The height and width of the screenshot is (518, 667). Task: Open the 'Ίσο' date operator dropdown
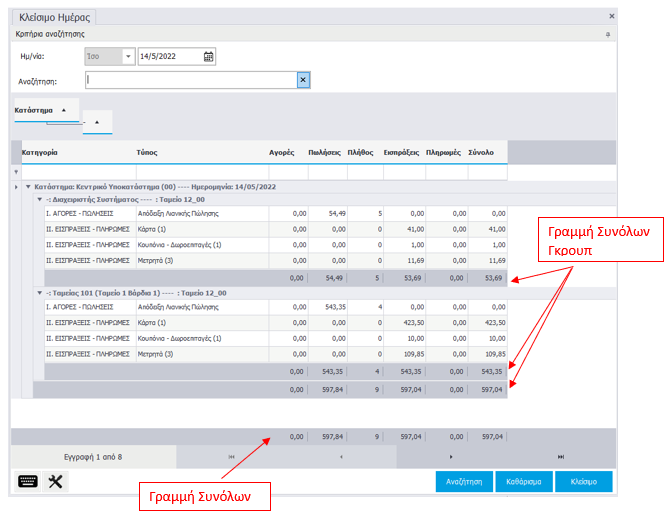(x=127, y=57)
